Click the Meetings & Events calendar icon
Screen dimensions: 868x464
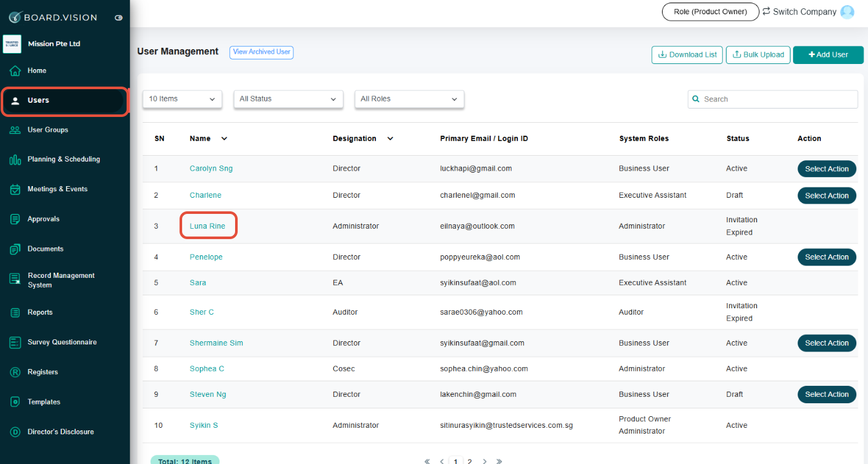[x=15, y=189]
